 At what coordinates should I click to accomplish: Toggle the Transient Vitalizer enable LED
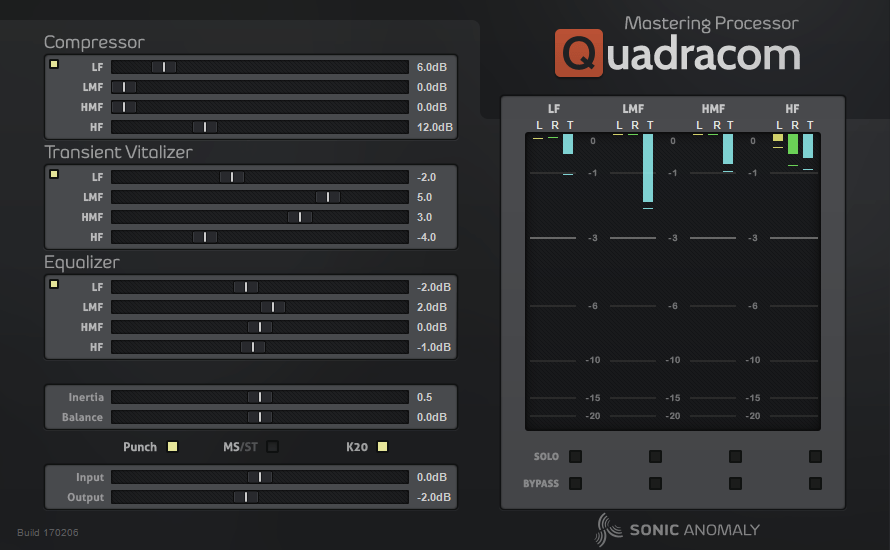point(54,175)
